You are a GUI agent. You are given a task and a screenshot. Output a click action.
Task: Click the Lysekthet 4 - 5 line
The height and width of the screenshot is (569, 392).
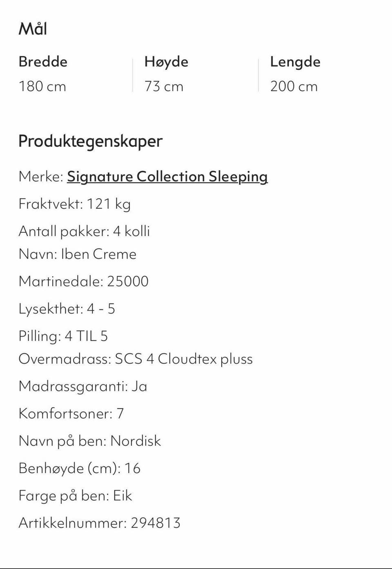click(67, 309)
